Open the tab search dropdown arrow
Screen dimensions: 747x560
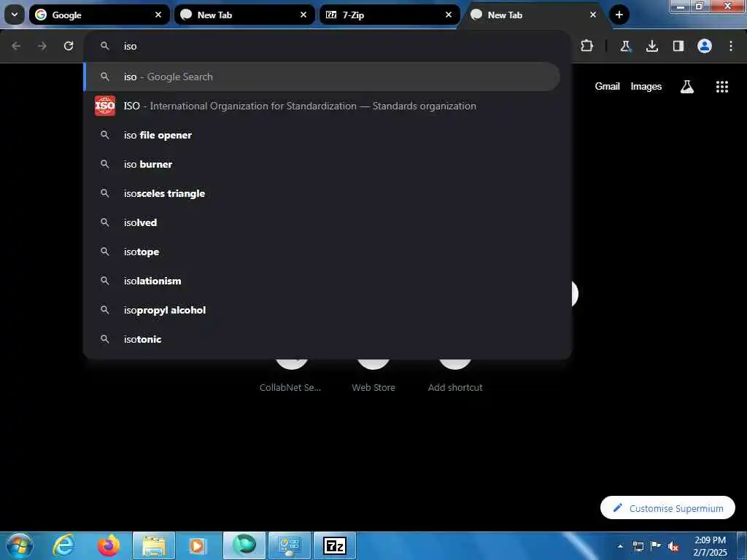tap(15, 15)
